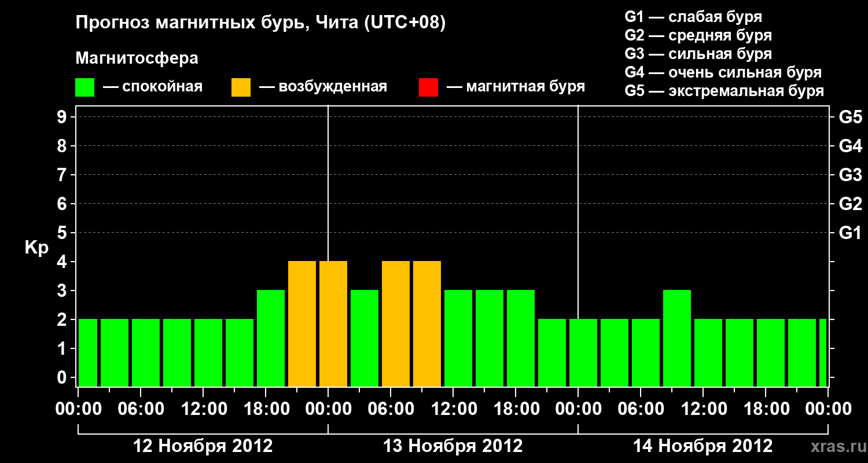This screenshot has width=868, height=463.
Task: Click the 'G4' label on right axis
Action: [850, 146]
